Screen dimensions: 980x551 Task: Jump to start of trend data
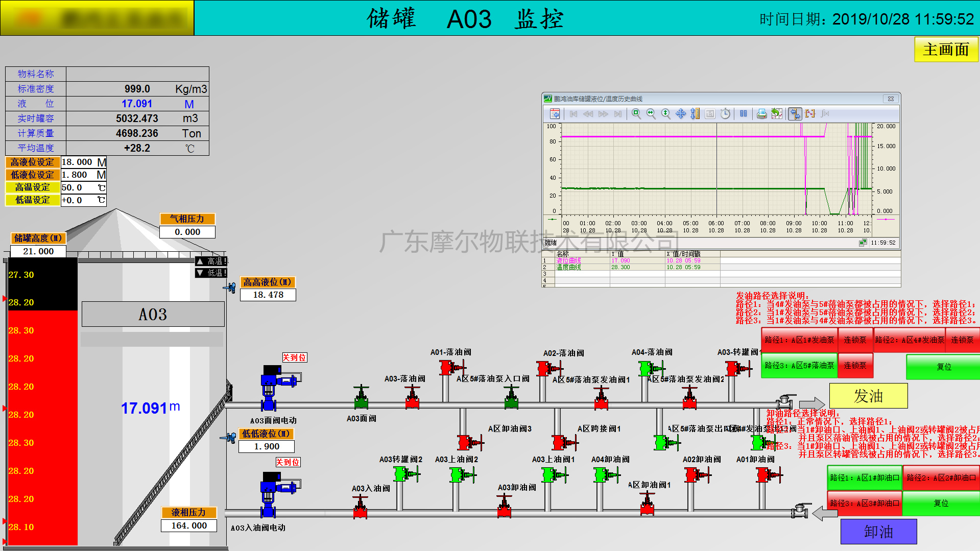573,113
